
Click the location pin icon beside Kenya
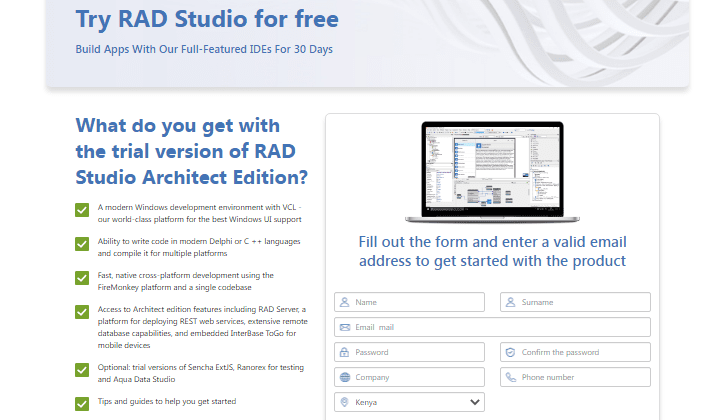click(x=344, y=402)
